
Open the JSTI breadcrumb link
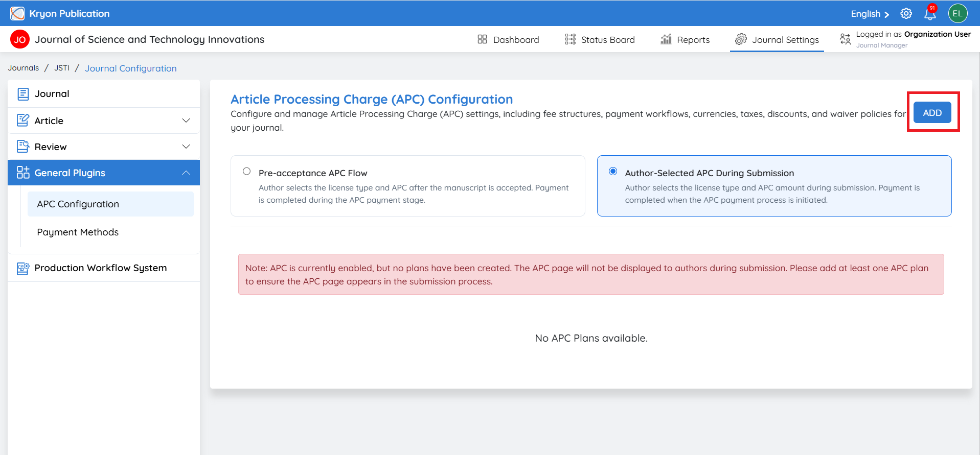pyautogui.click(x=62, y=68)
